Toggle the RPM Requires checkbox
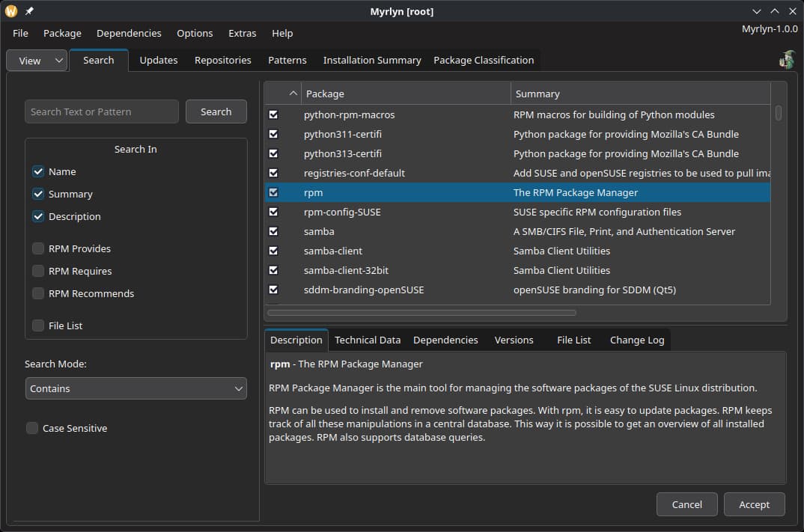804x532 pixels. coord(37,271)
